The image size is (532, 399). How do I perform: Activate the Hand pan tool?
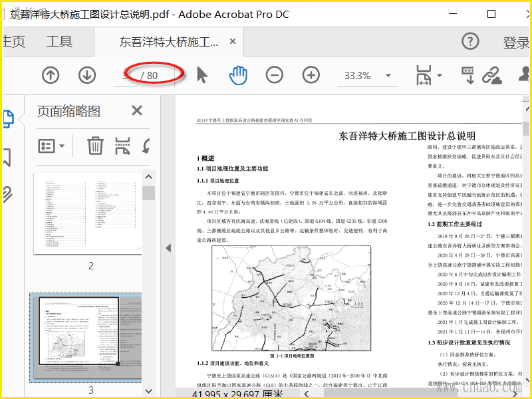238,75
